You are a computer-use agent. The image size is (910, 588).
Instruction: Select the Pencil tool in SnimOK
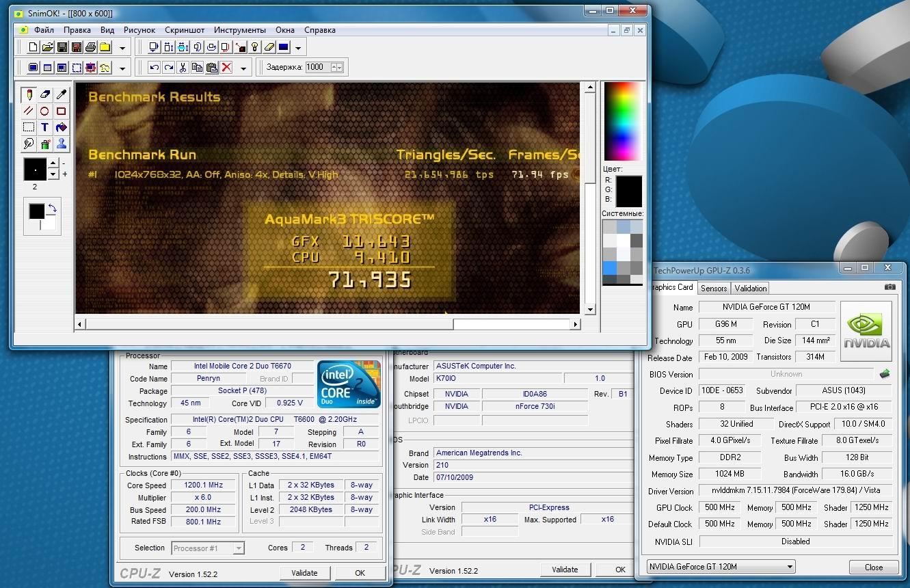click(x=28, y=94)
